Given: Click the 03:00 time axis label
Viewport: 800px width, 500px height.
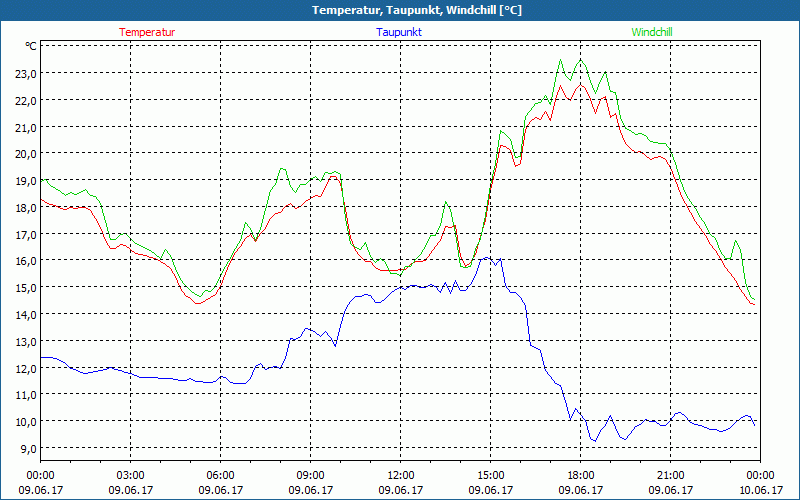Looking at the screenshot, I should [131, 476].
